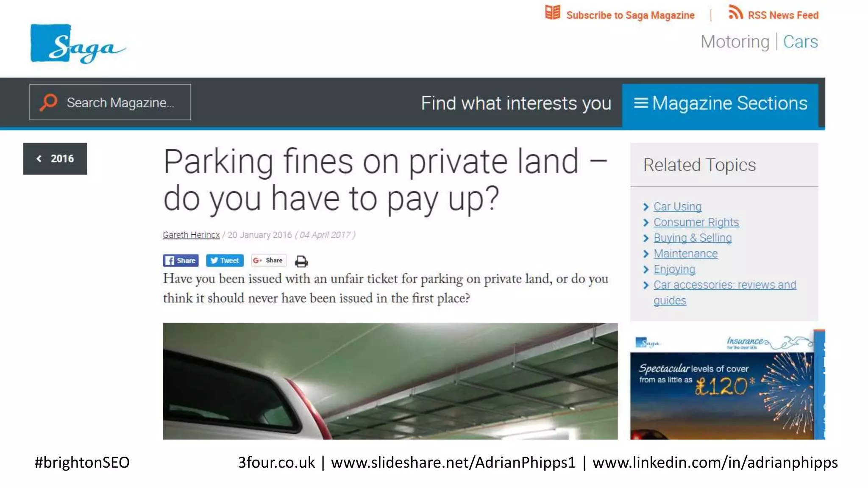Click the Search Magazine input field

click(110, 102)
